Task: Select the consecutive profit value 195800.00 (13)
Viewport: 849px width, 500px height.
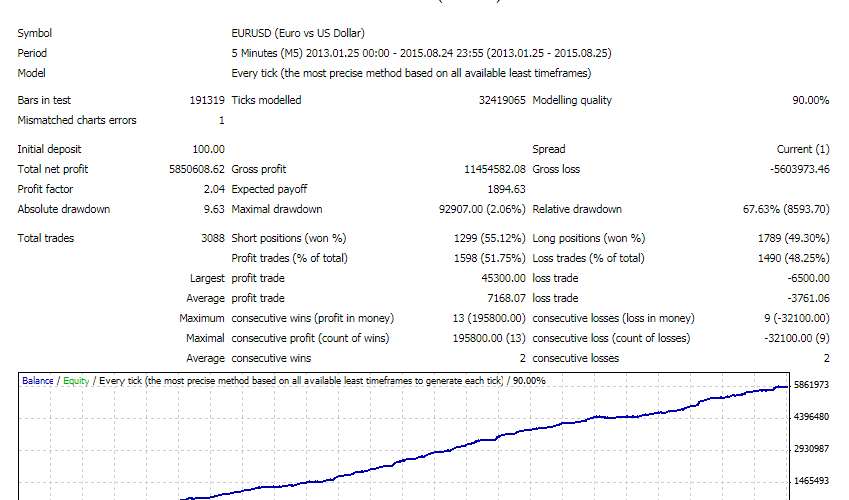Action: pos(489,339)
